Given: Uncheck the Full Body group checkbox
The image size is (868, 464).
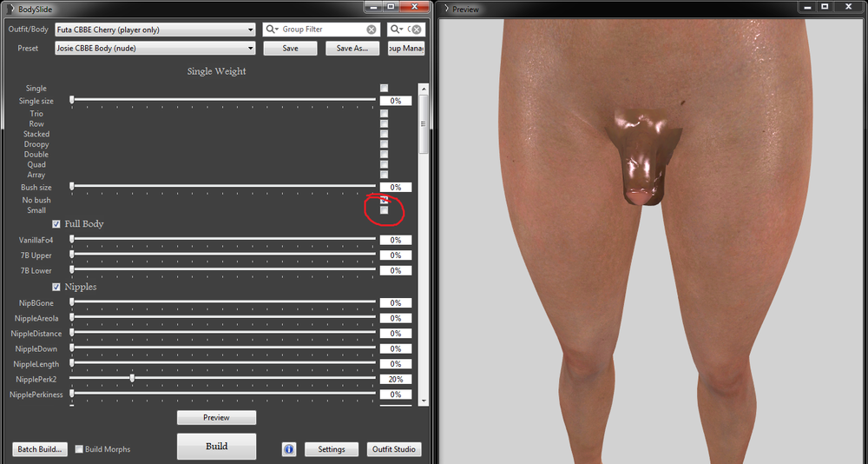Looking at the screenshot, I should click(x=56, y=224).
